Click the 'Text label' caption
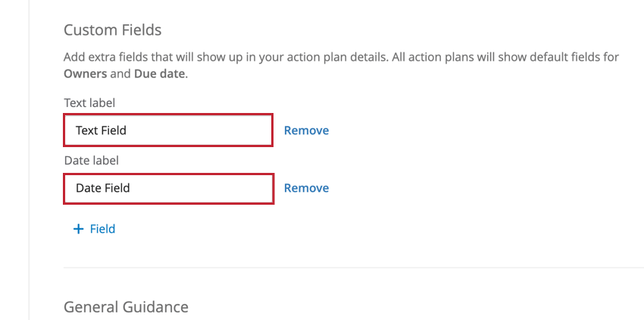The height and width of the screenshot is (320, 644). click(x=89, y=102)
